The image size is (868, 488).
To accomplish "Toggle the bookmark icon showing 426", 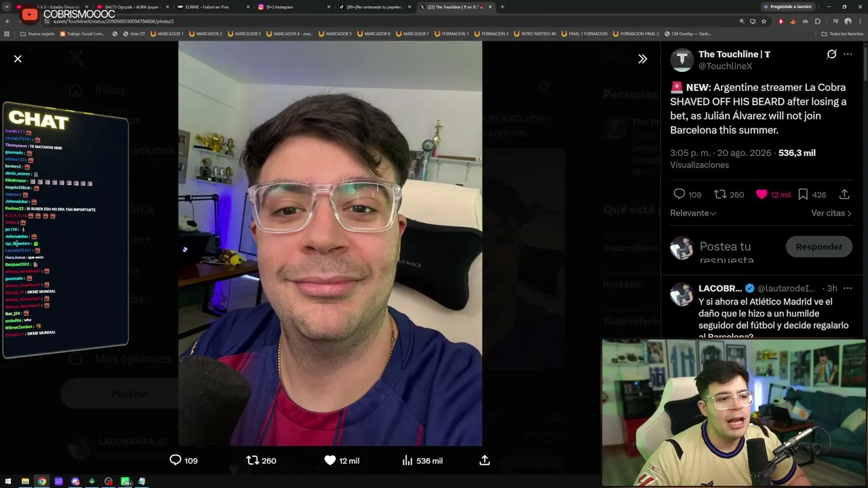I will [x=803, y=195].
